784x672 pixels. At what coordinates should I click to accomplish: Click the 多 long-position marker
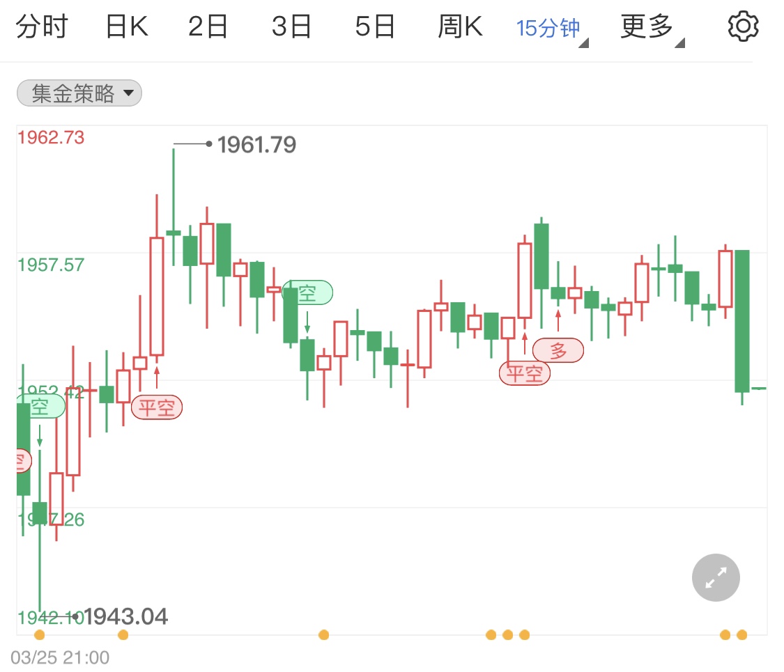[558, 350]
